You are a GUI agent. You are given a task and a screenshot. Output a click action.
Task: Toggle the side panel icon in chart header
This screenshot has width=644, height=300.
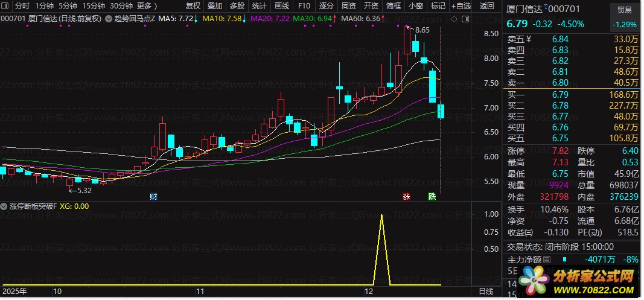(465, 19)
